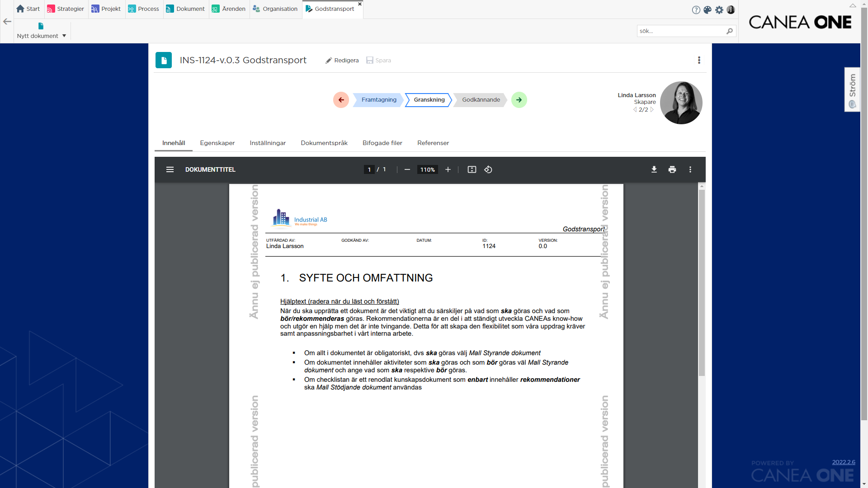This screenshot has height=488, width=868.
Task: Open the help question mark icon
Action: (696, 10)
